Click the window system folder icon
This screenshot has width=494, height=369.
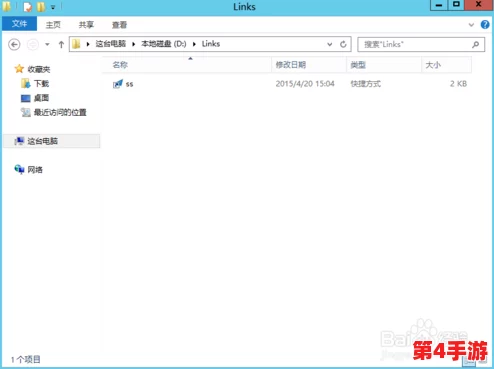coord(6,6)
